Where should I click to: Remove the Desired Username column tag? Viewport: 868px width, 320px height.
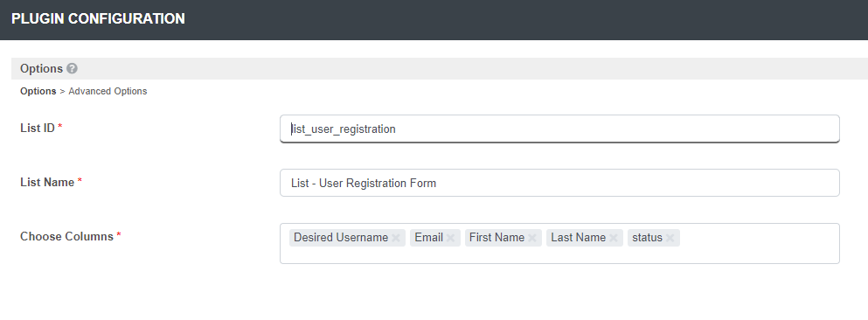coord(396,238)
